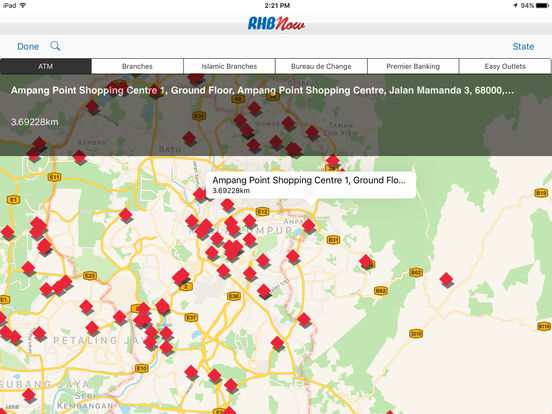Open search with the magnifier icon
The width and height of the screenshot is (552, 414).
pyautogui.click(x=55, y=46)
